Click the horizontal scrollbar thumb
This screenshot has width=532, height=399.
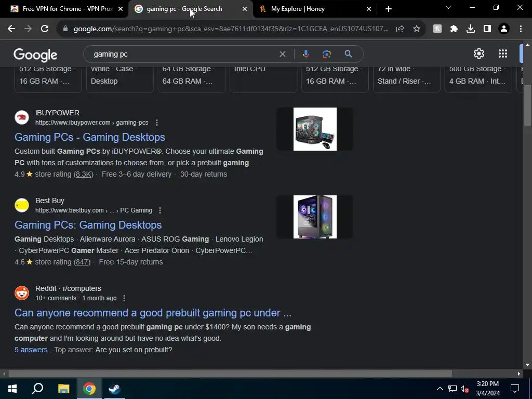[x=230, y=374]
